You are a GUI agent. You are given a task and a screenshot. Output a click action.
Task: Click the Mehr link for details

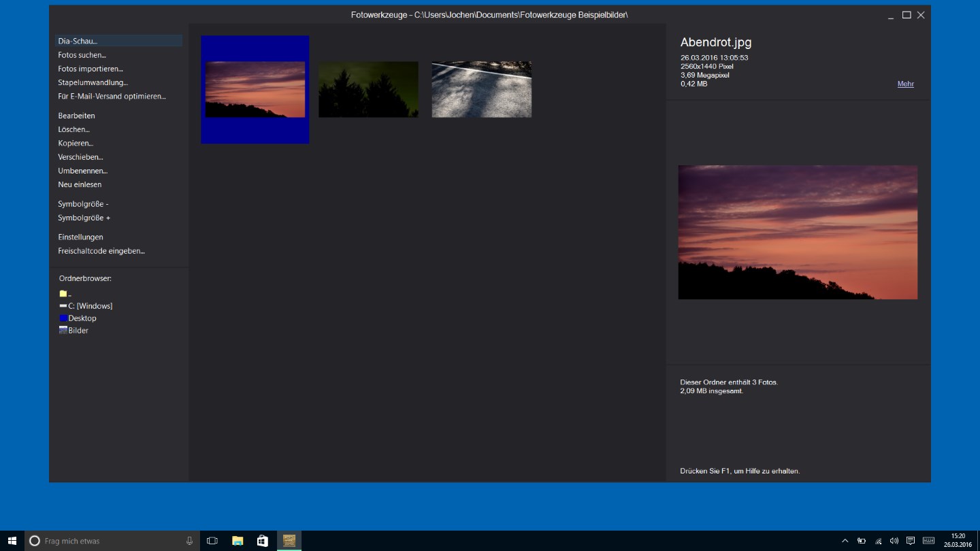pos(905,84)
